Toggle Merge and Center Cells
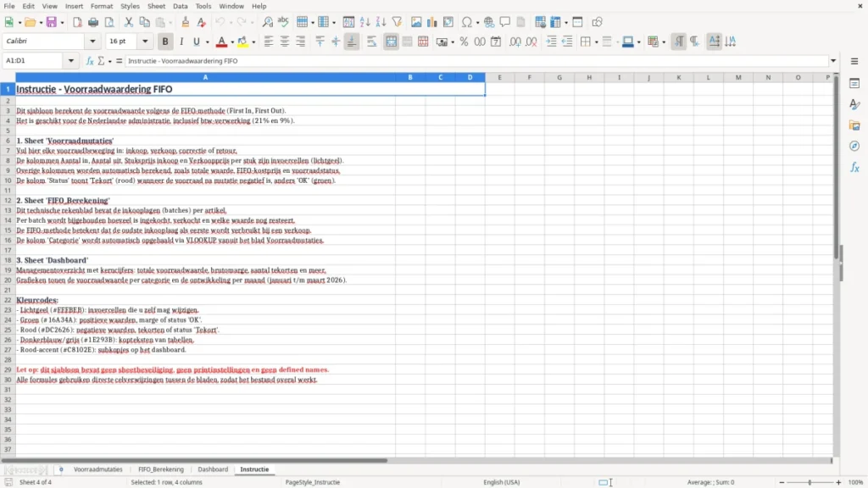The width and height of the screenshot is (868, 488). 392,42
